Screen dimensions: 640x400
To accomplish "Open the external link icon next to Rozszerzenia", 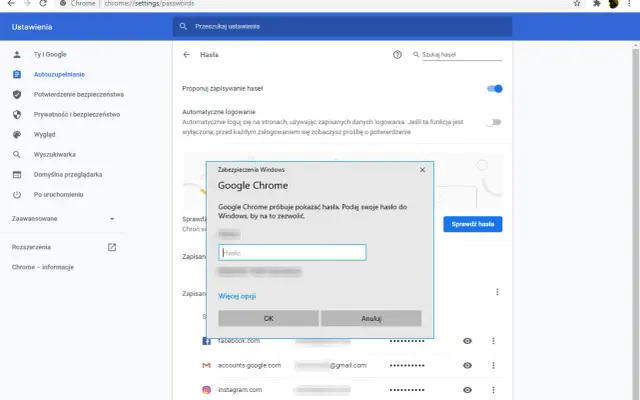I will [112, 247].
